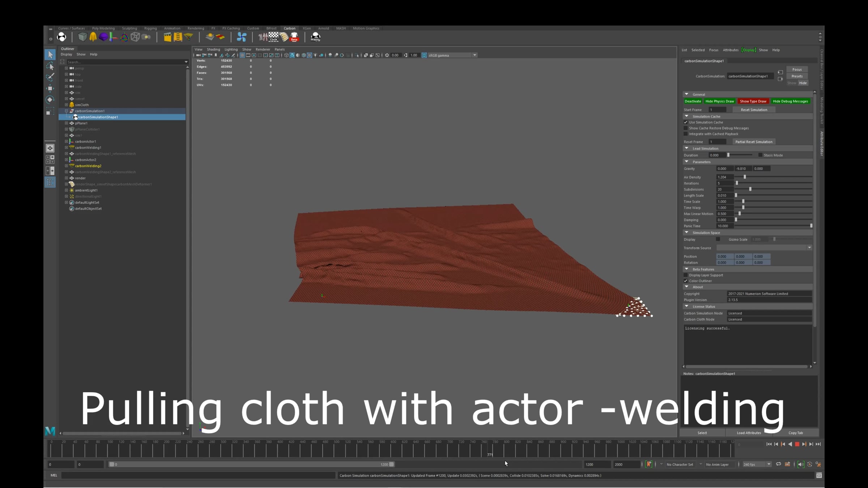Click the Macro shelf icon
This screenshot has height=488, width=868.
[315, 37]
